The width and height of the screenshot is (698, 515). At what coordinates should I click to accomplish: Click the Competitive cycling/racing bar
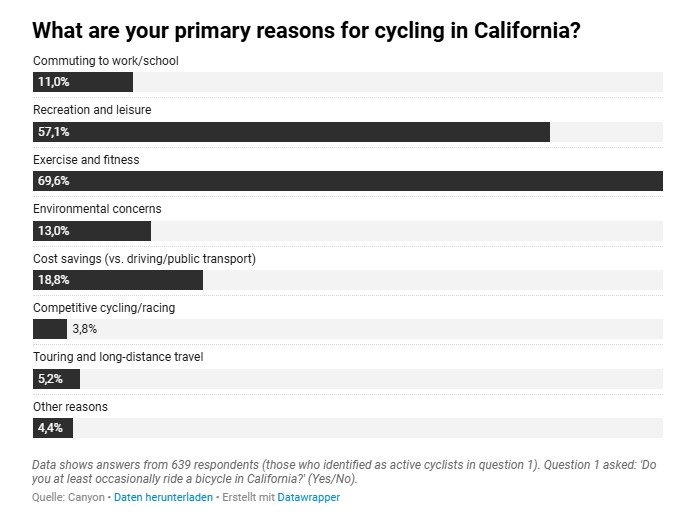[x=50, y=329]
